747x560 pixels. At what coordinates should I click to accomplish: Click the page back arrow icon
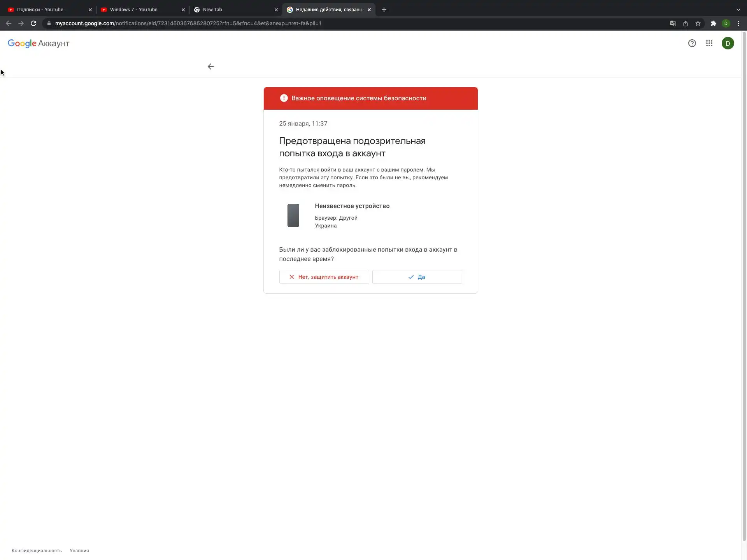210,66
